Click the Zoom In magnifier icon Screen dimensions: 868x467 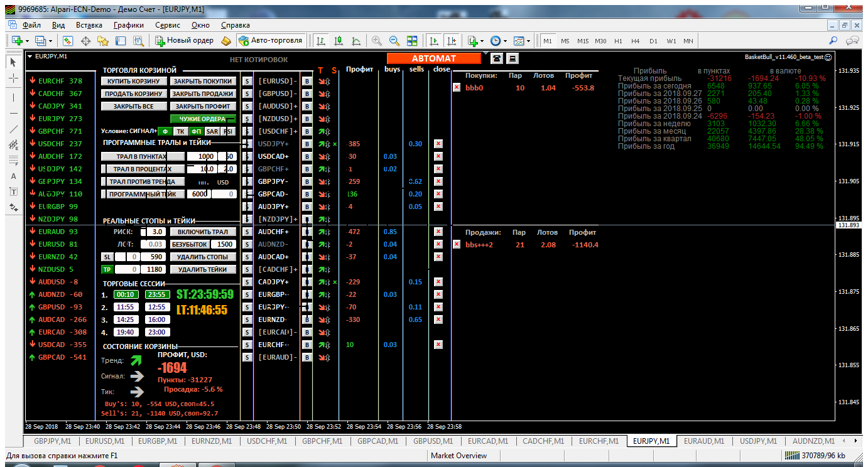(377, 41)
